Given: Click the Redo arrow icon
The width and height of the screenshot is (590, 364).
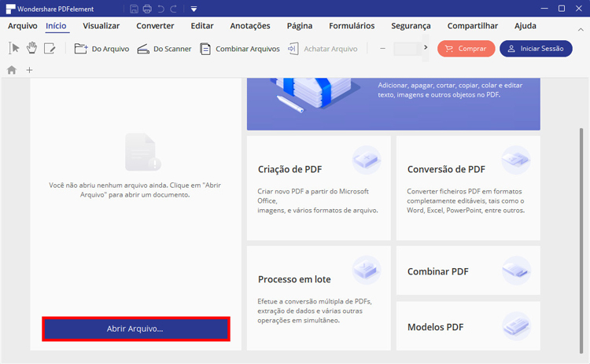Looking at the screenshot, I should [x=174, y=9].
